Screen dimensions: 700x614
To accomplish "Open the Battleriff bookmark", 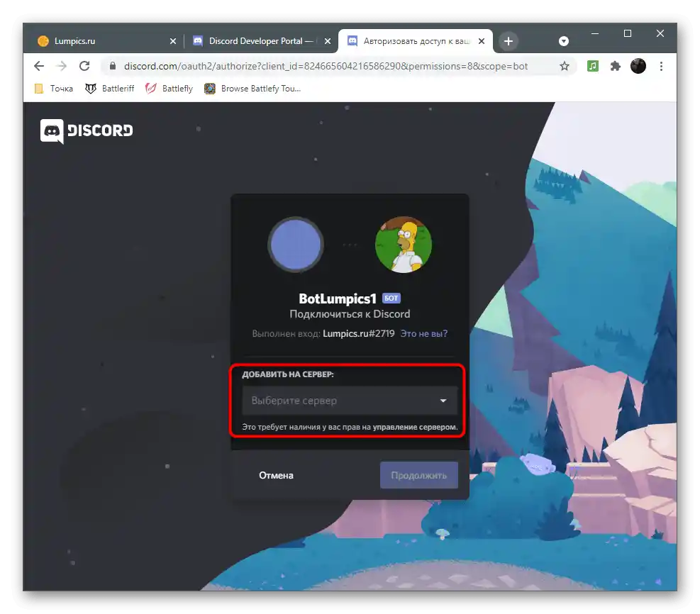I will tap(110, 89).
